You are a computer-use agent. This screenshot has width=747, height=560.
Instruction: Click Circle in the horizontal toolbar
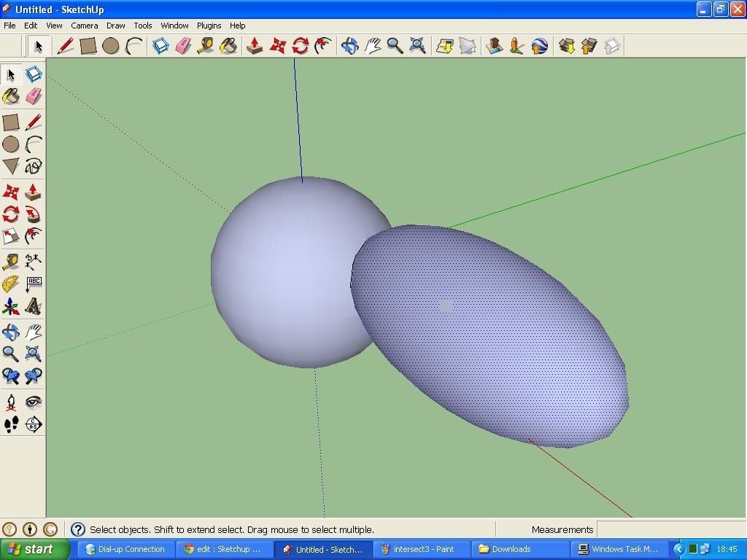coord(111,46)
